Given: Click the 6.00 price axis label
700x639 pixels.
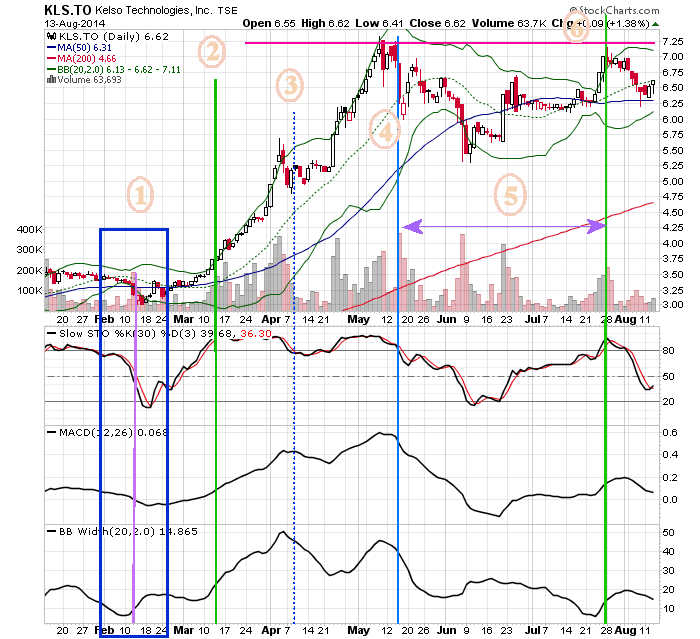Looking at the screenshot, I should pos(673,119).
